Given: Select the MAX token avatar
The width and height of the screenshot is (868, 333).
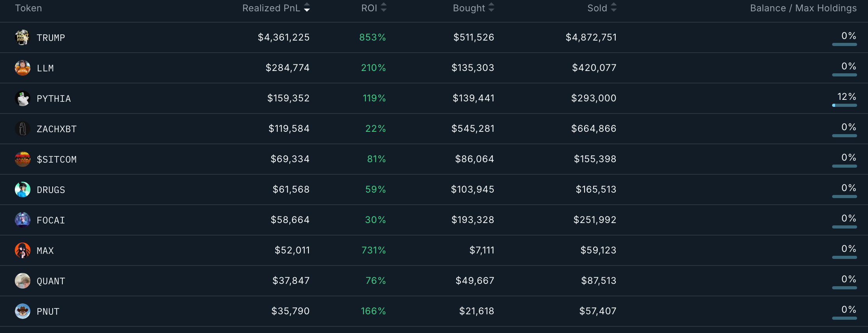Looking at the screenshot, I should pos(22,250).
